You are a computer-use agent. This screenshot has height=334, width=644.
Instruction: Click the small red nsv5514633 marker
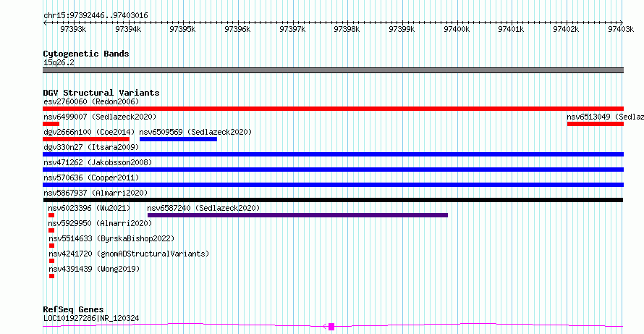click(x=52, y=246)
